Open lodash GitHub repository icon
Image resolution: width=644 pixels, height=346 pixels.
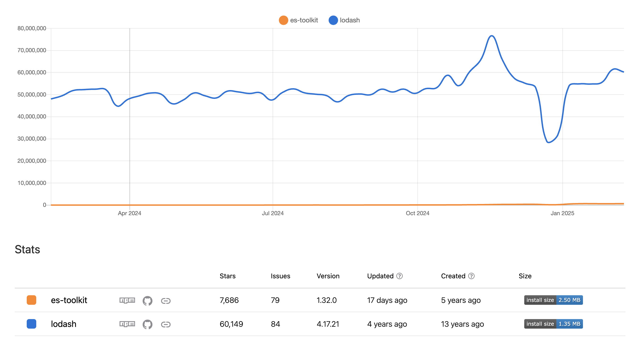point(147,324)
